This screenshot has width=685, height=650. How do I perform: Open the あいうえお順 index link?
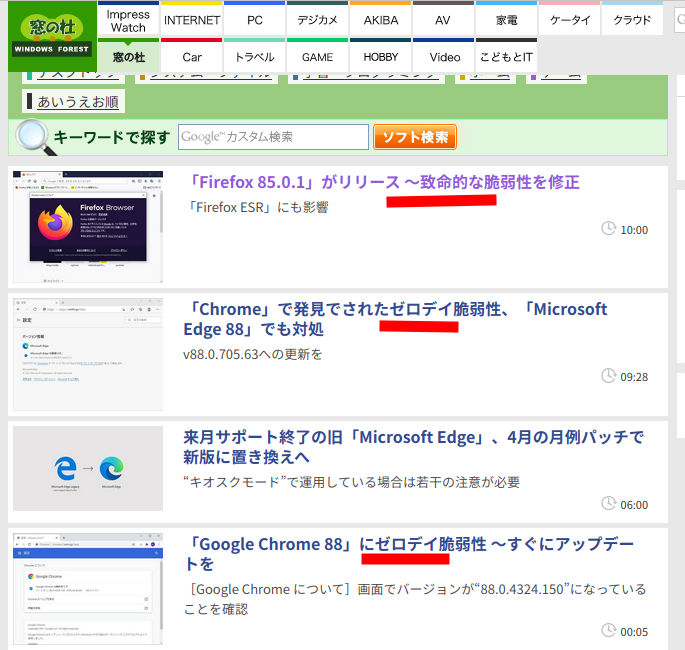(78, 102)
